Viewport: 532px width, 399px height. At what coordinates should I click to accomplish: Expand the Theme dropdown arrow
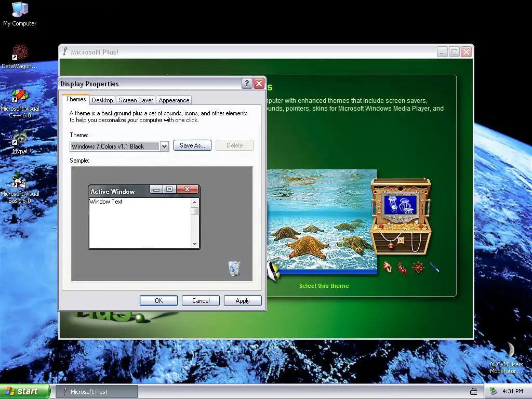coord(164,146)
